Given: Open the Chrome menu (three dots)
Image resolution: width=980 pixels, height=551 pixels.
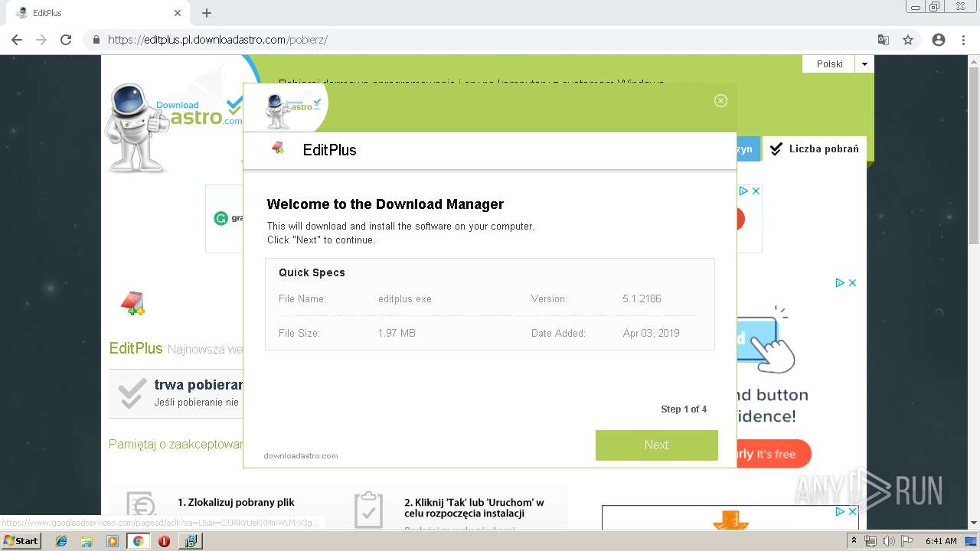Looking at the screenshot, I should [963, 40].
